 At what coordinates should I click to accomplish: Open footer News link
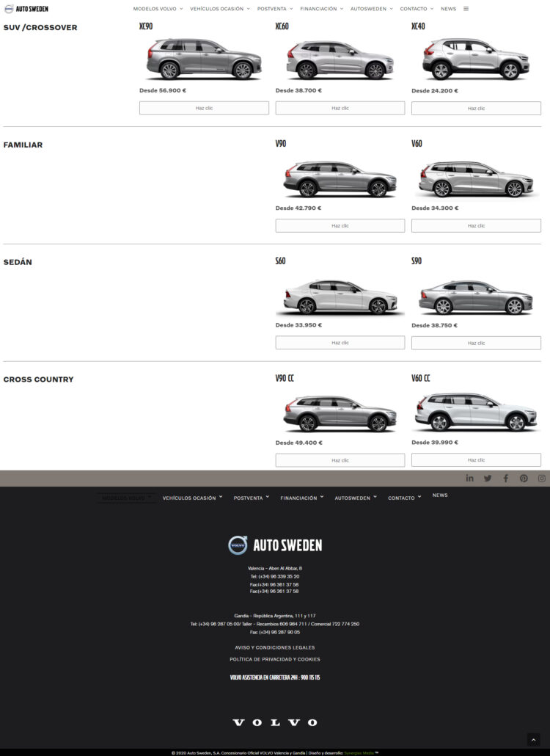click(x=440, y=495)
